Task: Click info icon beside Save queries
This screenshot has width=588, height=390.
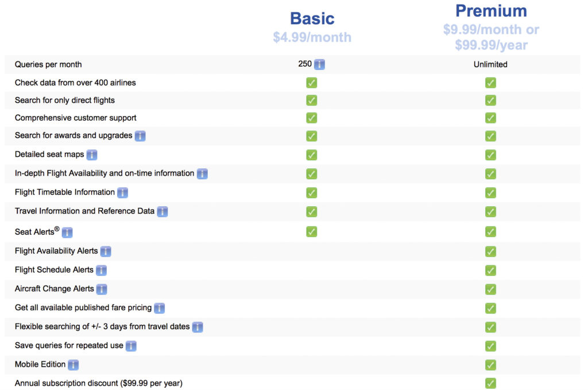Action: point(131,346)
